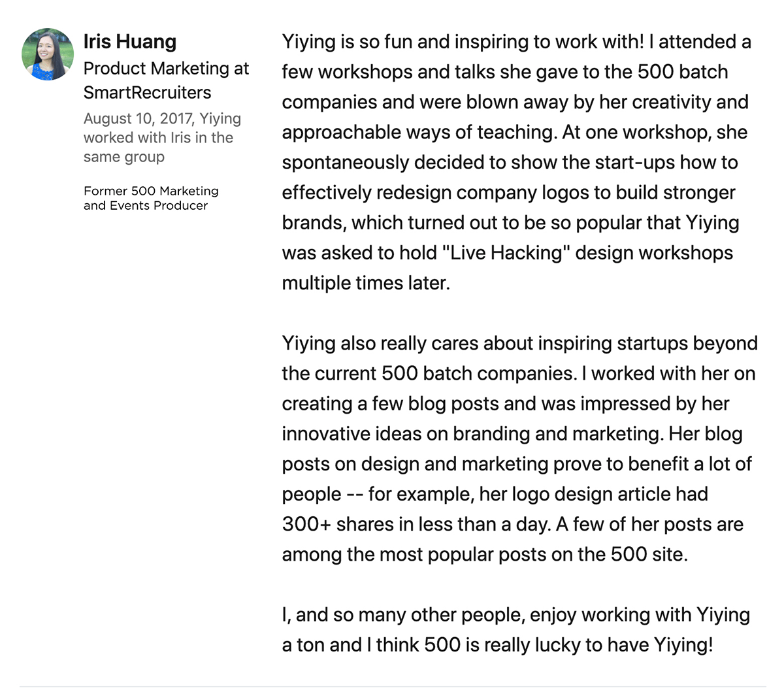Click the closing 'a ton and I think 500' line
This screenshot has height=692, width=784.
click(x=497, y=645)
